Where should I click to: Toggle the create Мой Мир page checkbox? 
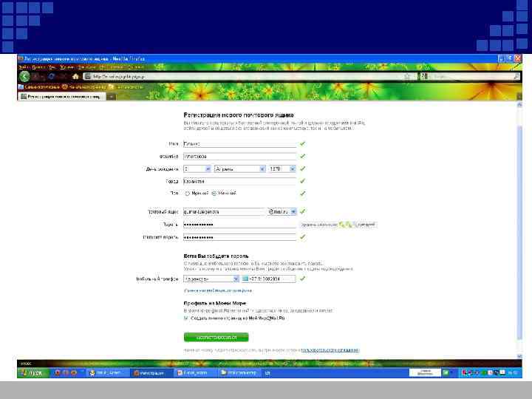[x=186, y=318]
